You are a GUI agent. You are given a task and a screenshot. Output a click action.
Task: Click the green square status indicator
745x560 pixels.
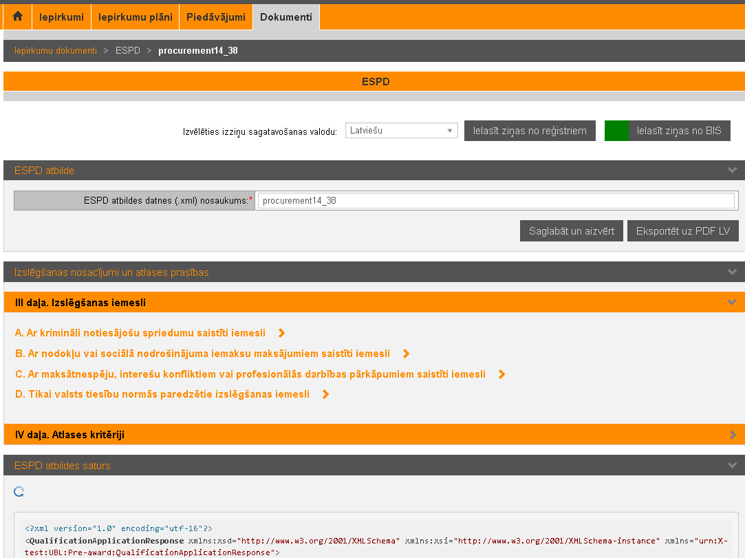point(616,131)
